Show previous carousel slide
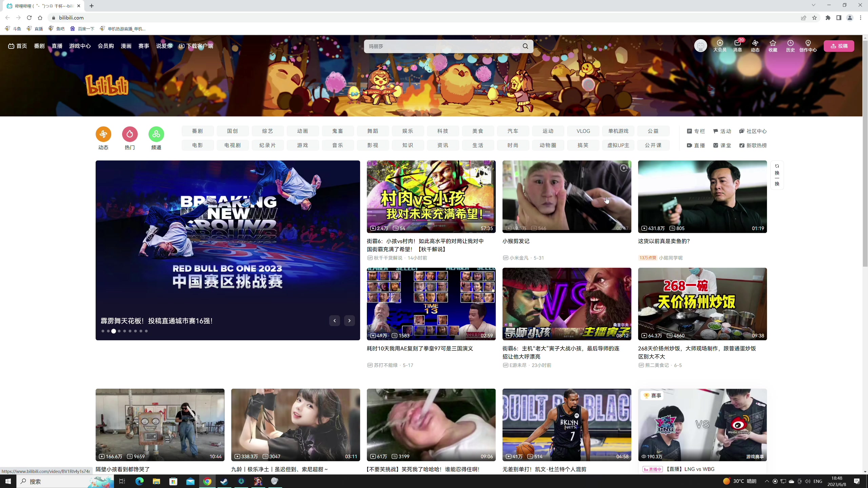The height and width of the screenshot is (488, 868). click(x=335, y=321)
